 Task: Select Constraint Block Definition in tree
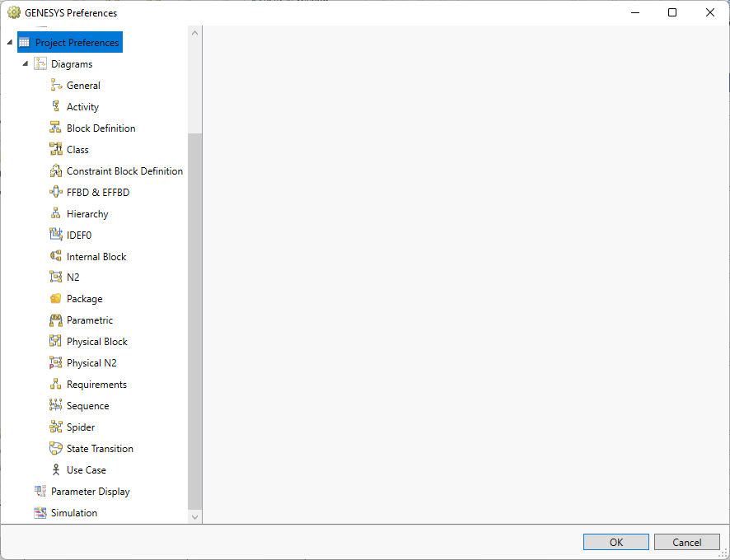(x=124, y=171)
